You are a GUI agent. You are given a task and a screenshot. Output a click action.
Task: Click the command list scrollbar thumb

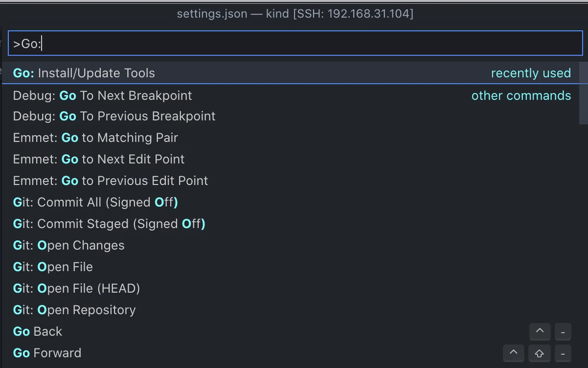pyautogui.click(x=583, y=93)
